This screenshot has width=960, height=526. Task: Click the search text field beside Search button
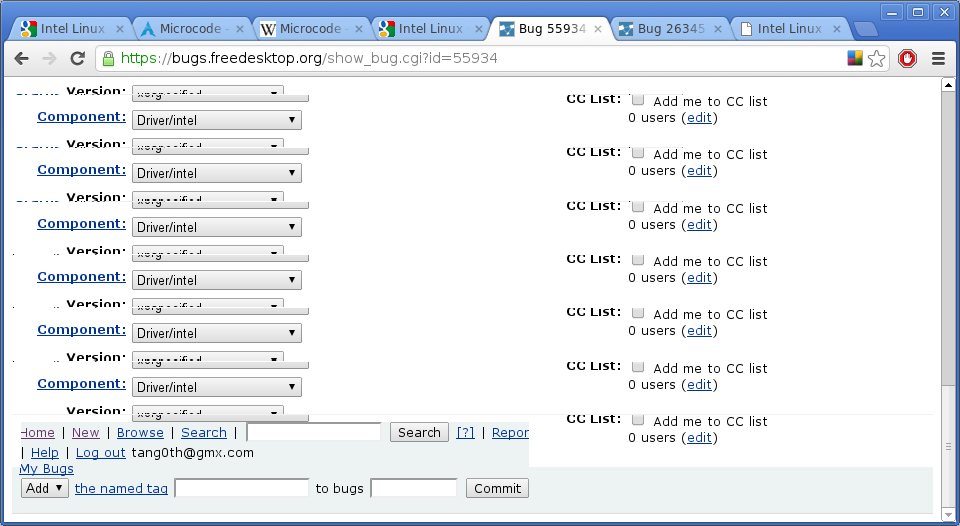[314, 432]
